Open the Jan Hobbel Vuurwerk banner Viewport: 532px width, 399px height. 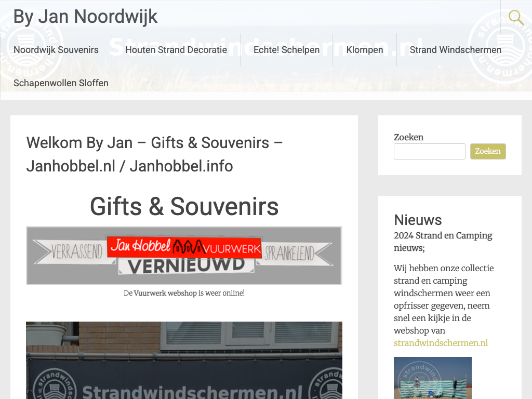184,256
